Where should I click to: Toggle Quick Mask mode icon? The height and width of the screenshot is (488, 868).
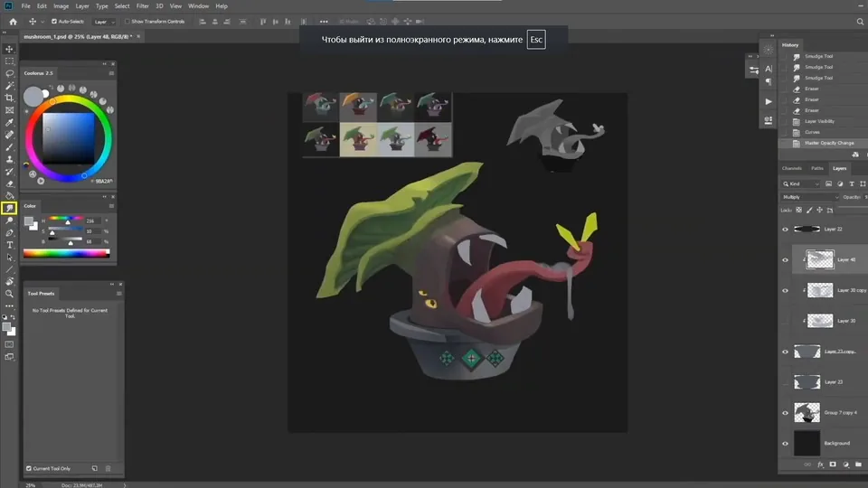pos(9,344)
